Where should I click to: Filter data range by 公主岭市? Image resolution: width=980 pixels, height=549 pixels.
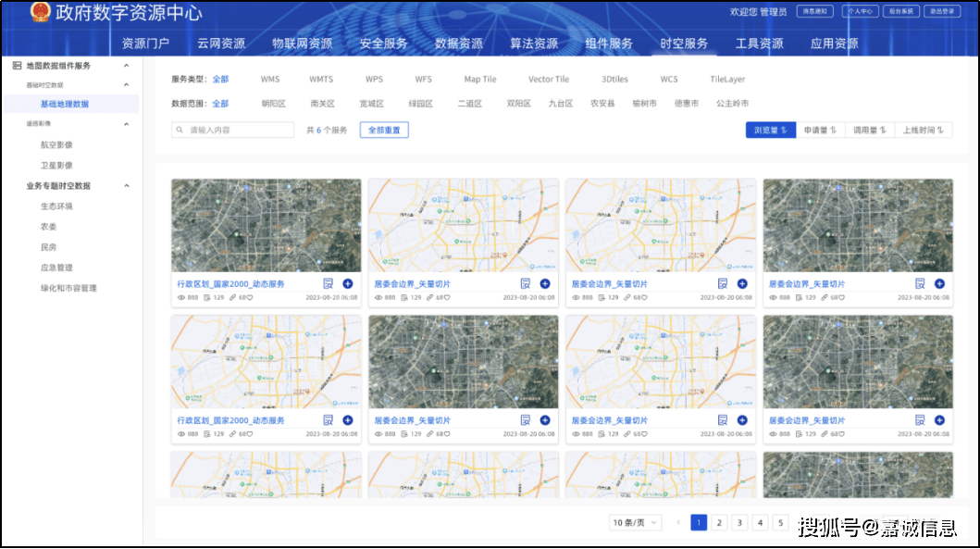coord(733,104)
